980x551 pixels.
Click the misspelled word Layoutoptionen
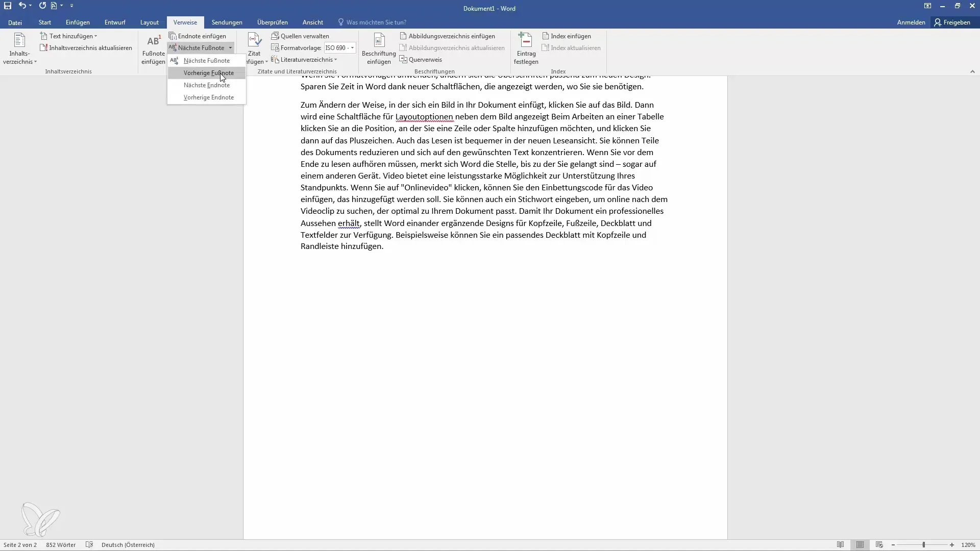coord(424,117)
